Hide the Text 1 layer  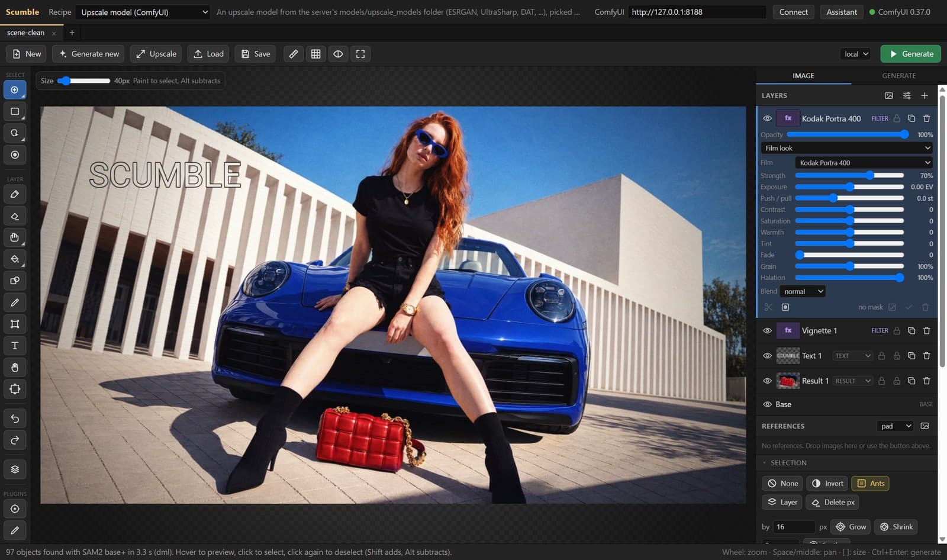pyautogui.click(x=767, y=356)
